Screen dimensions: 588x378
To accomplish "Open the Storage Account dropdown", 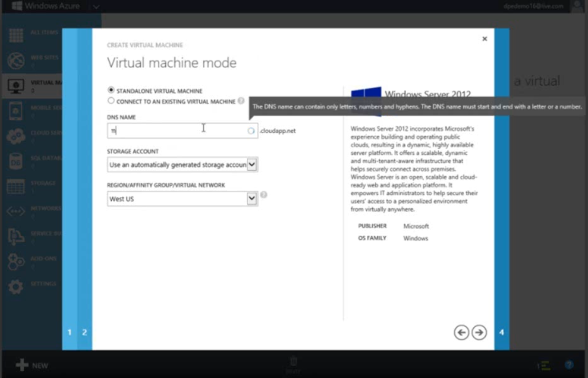I will [x=182, y=165].
